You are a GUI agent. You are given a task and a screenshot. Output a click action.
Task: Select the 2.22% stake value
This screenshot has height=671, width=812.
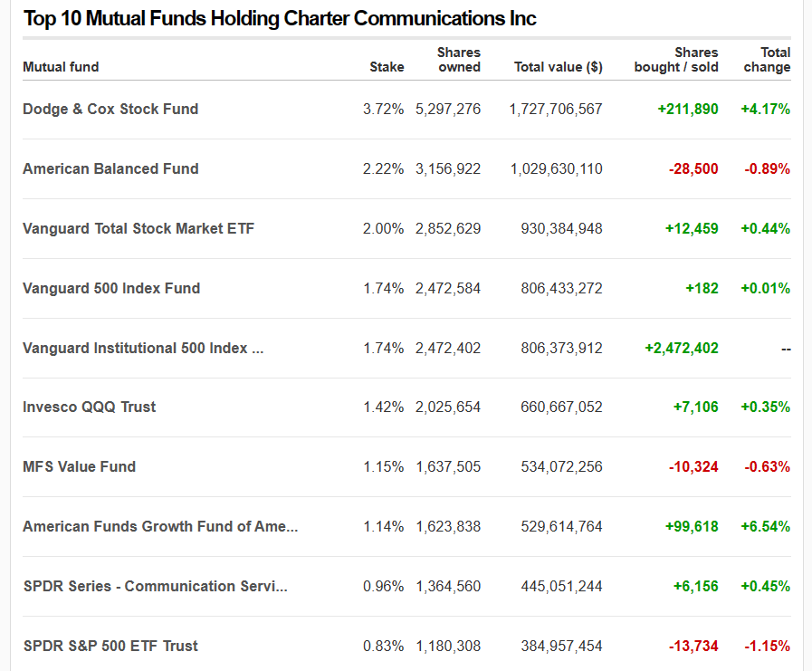[x=383, y=169]
